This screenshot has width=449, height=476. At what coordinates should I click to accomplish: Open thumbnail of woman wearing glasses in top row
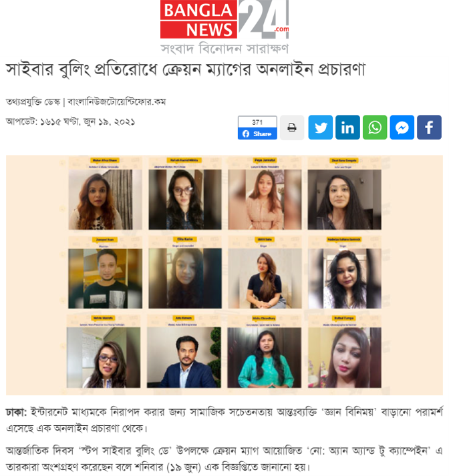tap(185, 200)
